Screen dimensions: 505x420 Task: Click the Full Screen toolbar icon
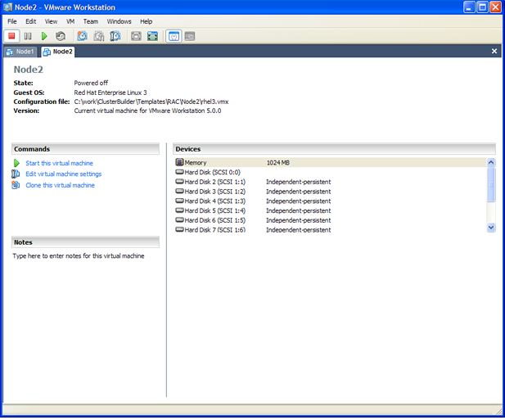pyautogui.click(x=136, y=36)
